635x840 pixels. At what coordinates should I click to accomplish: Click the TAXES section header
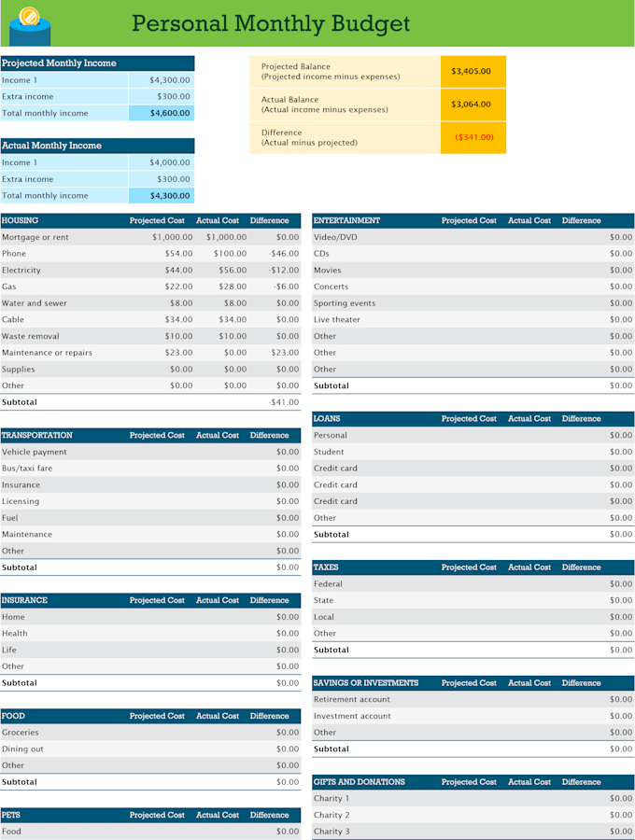pyautogui.click(x=326, y=567)
